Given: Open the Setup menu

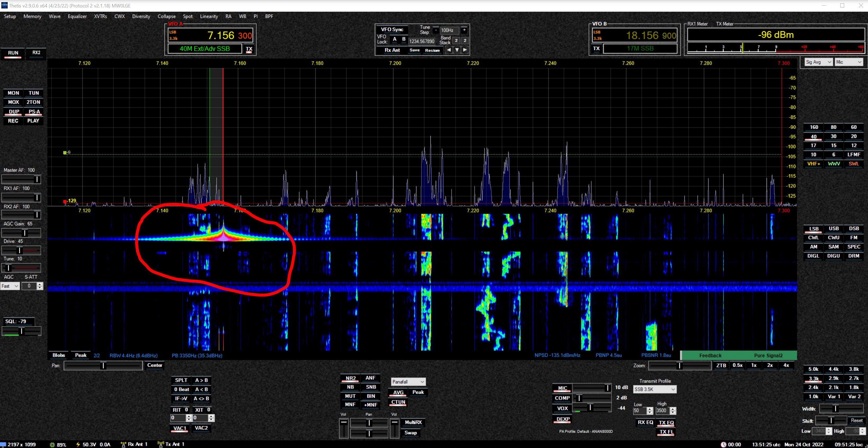Looking at the screenshot, I should click(x=10, y=16).
